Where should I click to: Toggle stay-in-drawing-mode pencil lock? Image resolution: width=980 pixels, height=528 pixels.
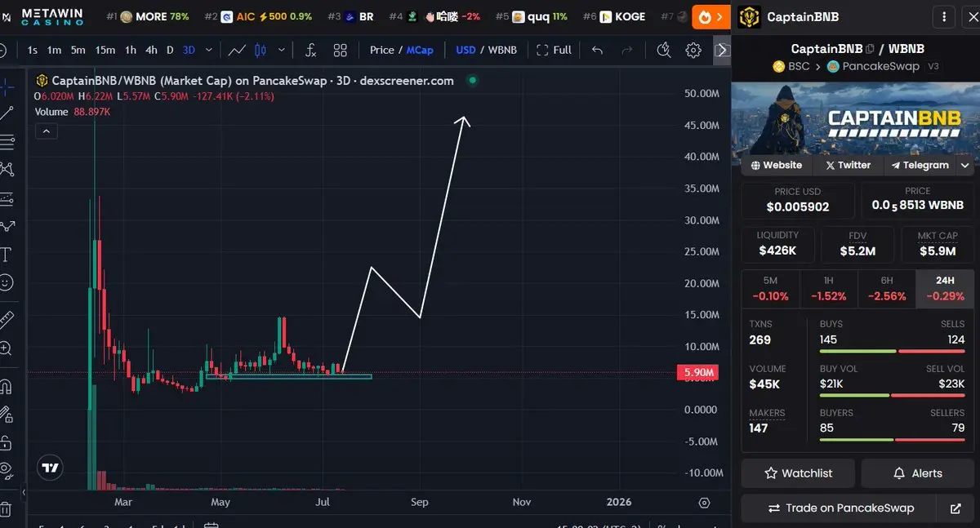(6, 415)
